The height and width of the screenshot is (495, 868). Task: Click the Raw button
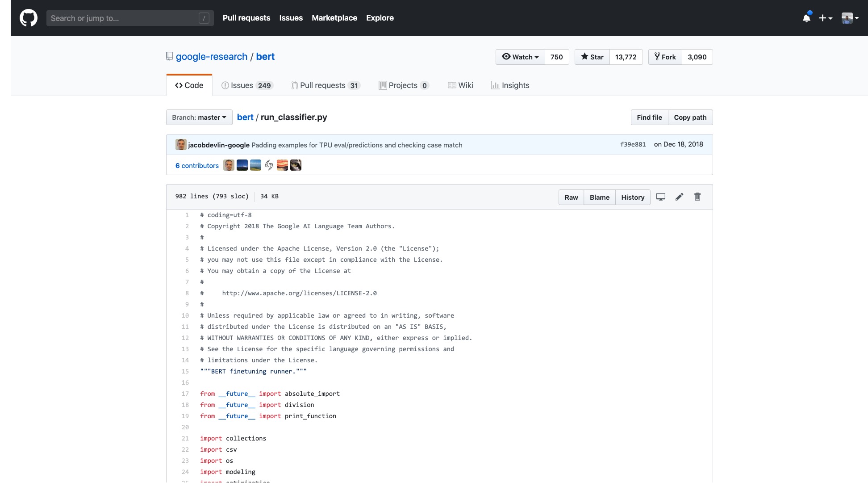point(571,197)
